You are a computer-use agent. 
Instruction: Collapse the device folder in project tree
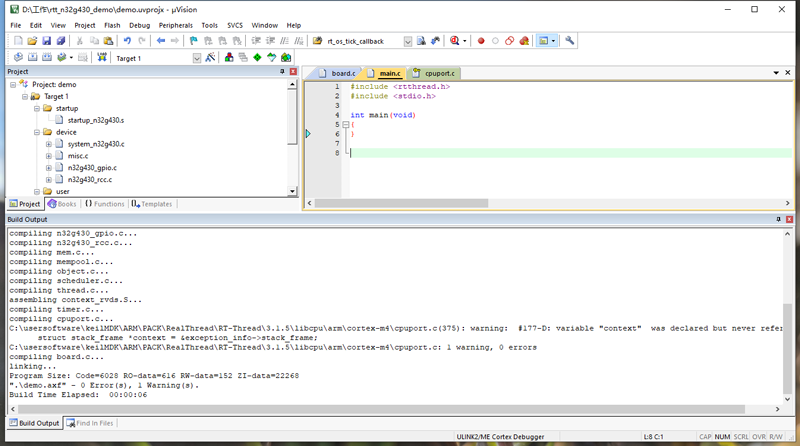coord(36,132)
